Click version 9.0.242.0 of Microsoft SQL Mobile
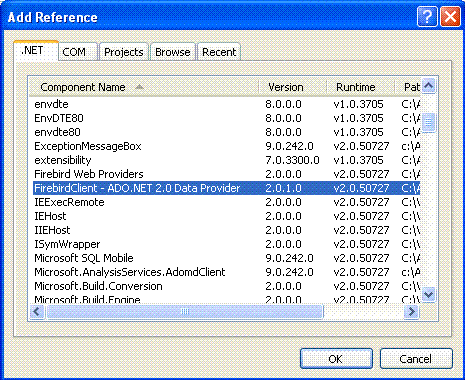 [x=289, y=258]
